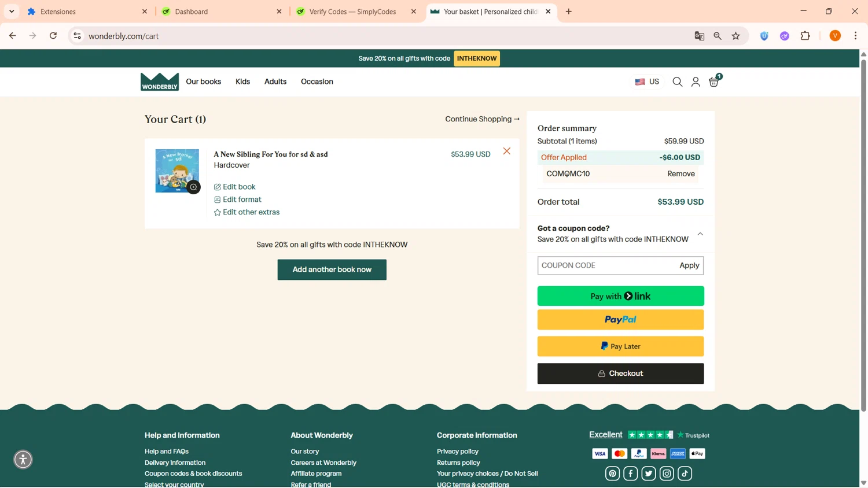Image resolution: width=868 pixels, height=488 pixels.
Task: Click the book cover thumbnail
Action: tap(177, 171)
